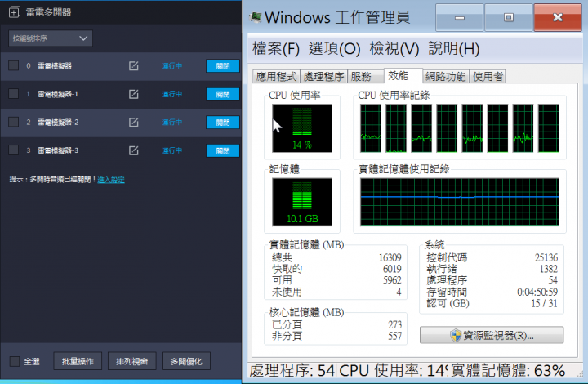Click 關閉 button for 雷電模擬器-1
The width and height of the screenshot is (588, 384).
click(223, 94)
